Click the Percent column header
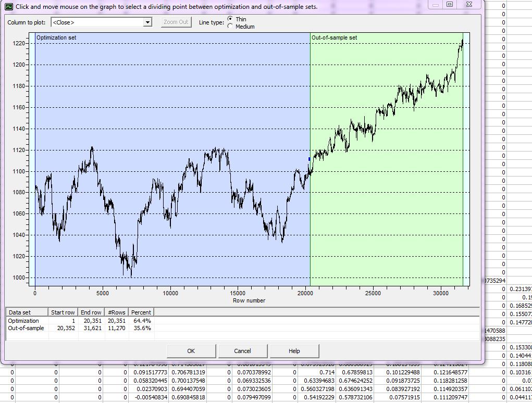The height and width of the screenshot is (403, 532). pos(141,312)
